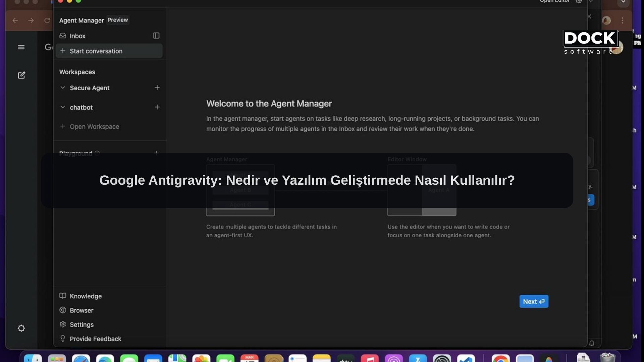This screenshot has width=644, height=362.
Task: Go forward in the background browser window
Action: tap(31, 20)
